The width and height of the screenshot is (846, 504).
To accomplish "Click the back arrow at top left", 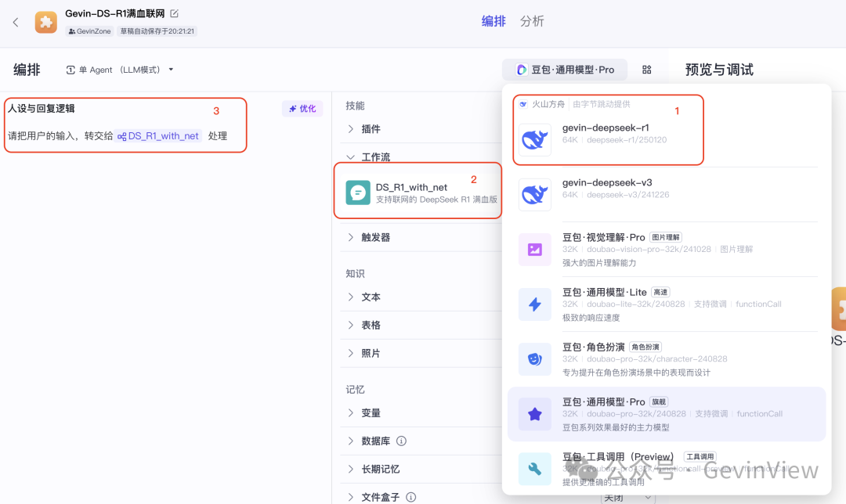I will (x=16, y=22).
